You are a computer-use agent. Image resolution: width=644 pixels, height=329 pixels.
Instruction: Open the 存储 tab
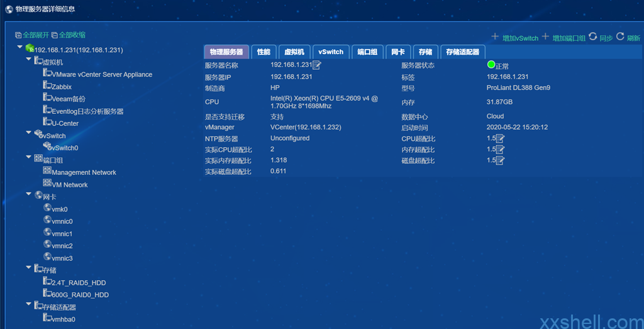pos(426,52)
